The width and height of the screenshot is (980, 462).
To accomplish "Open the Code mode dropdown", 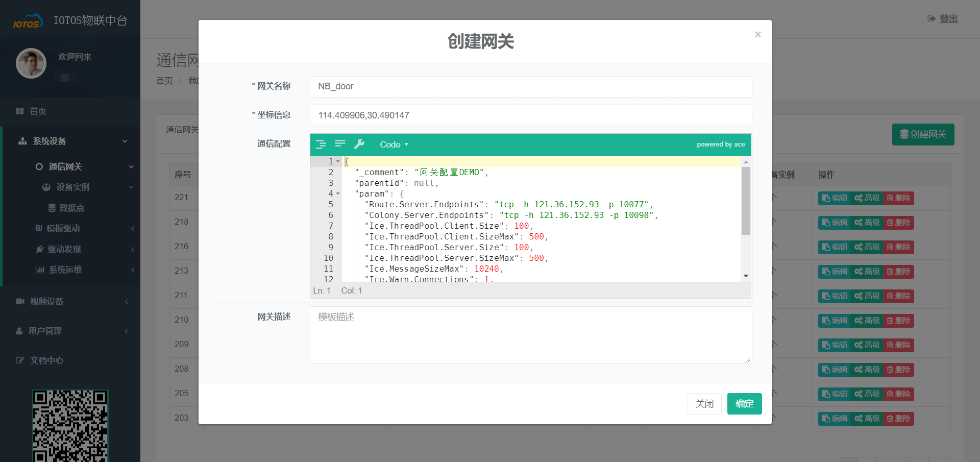I will pyautogui.click(x=394, y=144).
